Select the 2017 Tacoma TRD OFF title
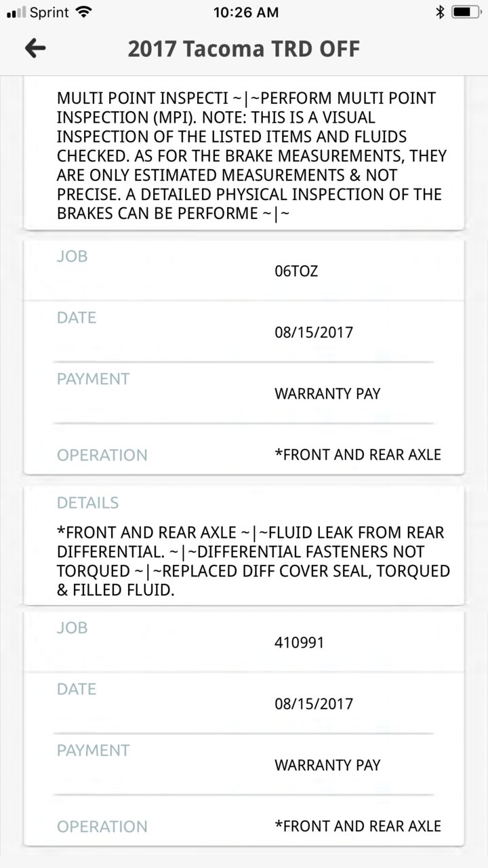 244,49
